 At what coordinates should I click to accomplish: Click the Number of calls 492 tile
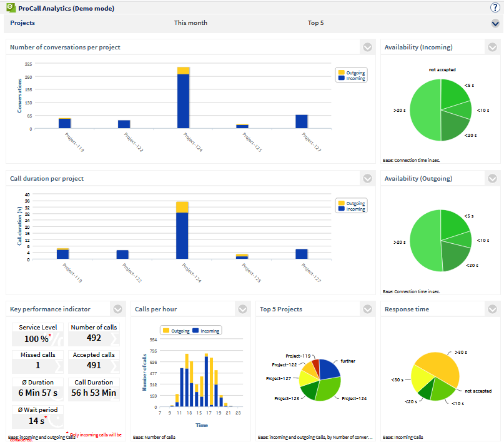point(94,334)
